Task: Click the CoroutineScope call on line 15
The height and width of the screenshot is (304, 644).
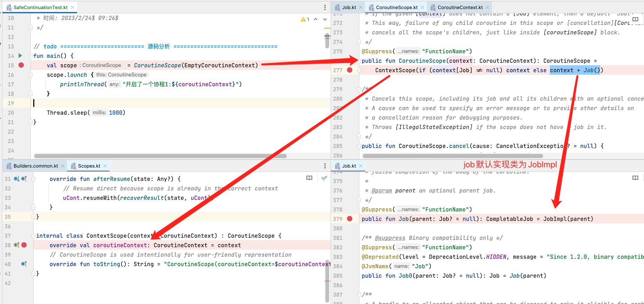Action: click(157, 65)
